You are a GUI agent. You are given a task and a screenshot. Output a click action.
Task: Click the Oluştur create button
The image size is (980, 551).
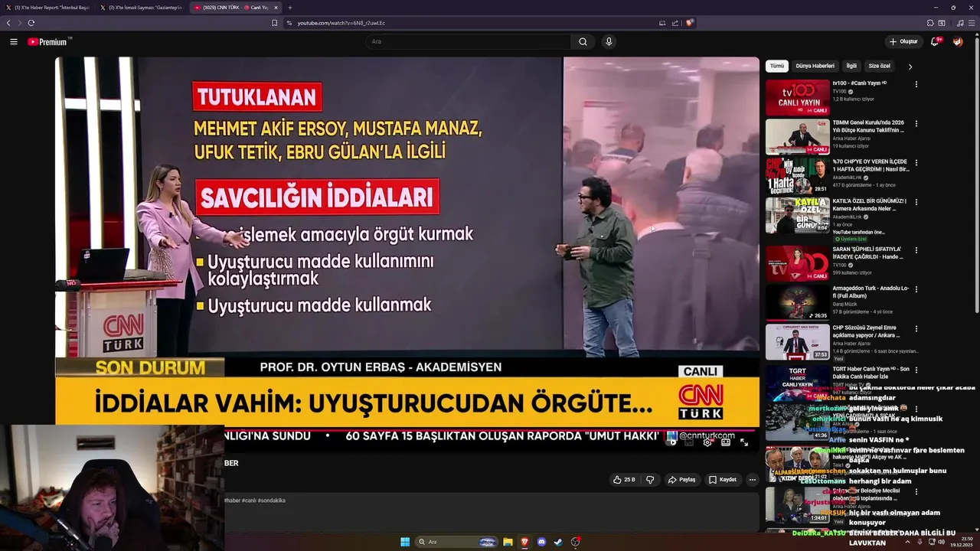(x=903, y=41)
